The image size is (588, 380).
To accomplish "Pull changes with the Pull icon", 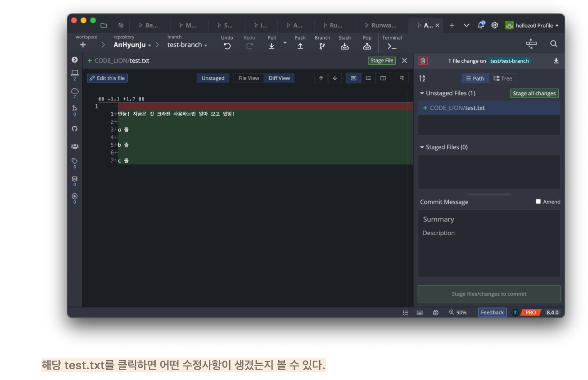I will 271,45.
